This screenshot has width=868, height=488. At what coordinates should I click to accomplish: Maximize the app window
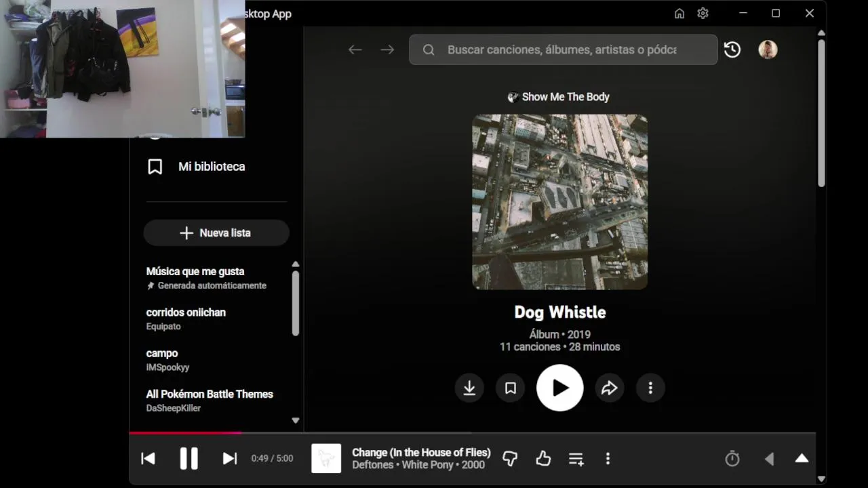pos(776,14)
